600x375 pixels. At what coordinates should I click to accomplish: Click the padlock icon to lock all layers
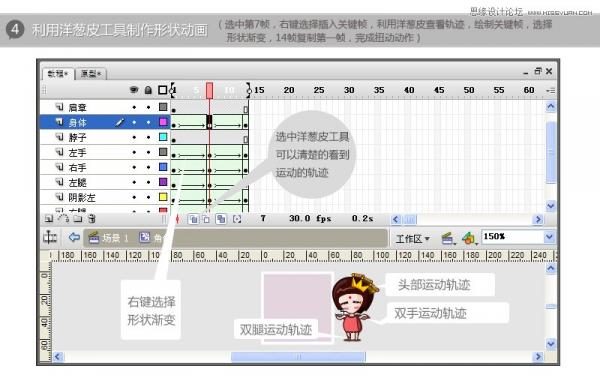pyautogui.click(x=148, y=90)
